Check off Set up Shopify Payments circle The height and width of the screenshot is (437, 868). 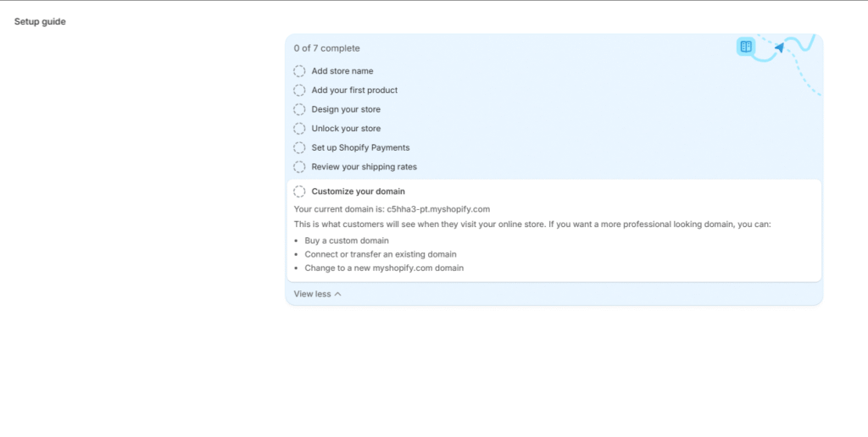click(x=299, y=148)
